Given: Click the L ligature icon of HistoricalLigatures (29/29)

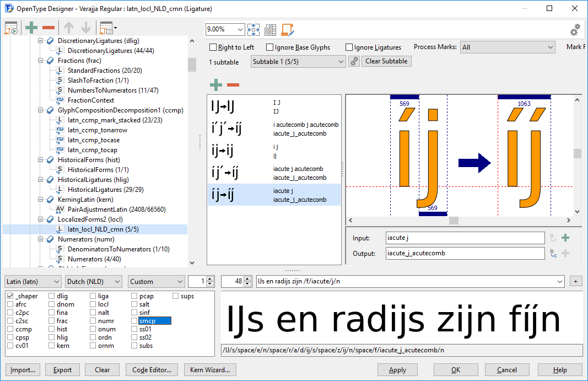Looking at the screenshot, I should pos(60,189).
